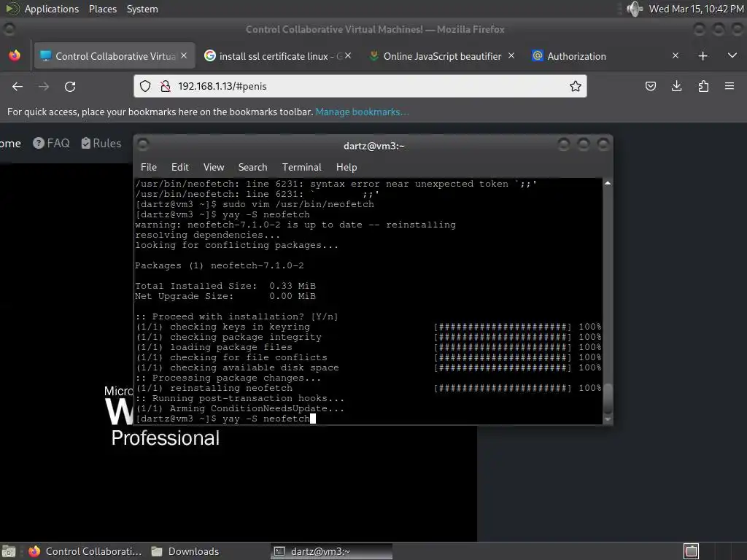Click the insecure connection lock icon
This screenshot has height=560, width=747.
[166, 86]
